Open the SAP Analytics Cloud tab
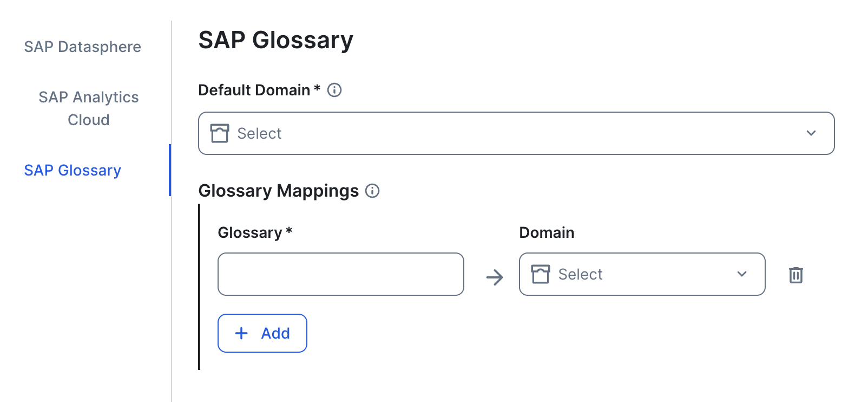The height and width of the screenshot is (402, 868). [89, 108]
